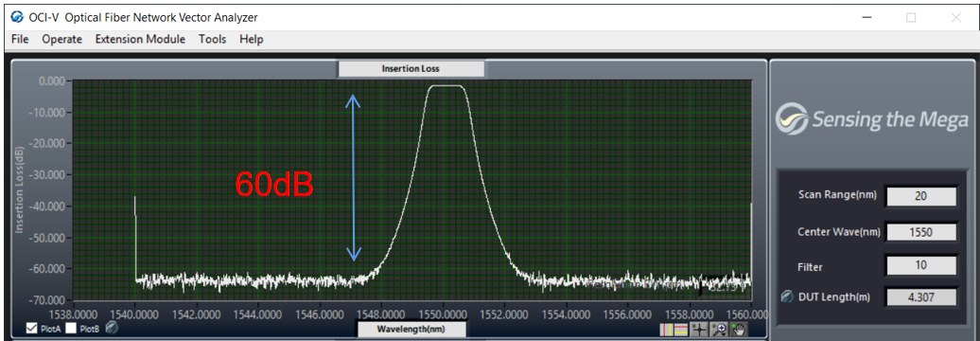
Task: Click the Insertion Loss title button
Action: click(411, 68)
